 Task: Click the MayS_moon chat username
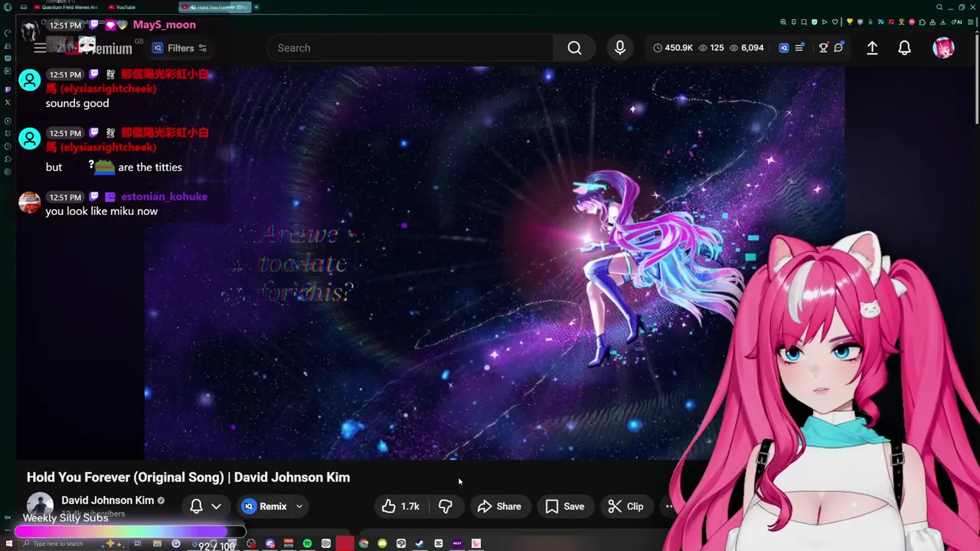165,24
